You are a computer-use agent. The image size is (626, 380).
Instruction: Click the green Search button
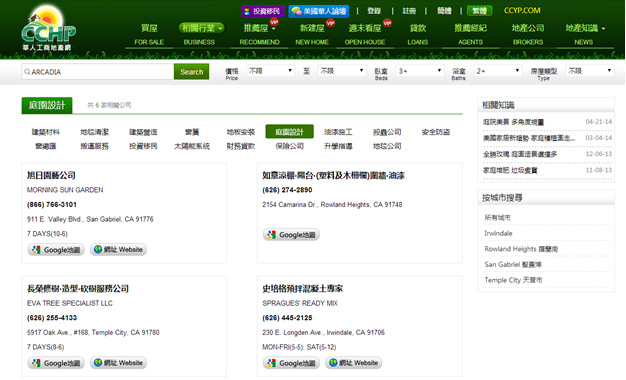click(191, 72)
